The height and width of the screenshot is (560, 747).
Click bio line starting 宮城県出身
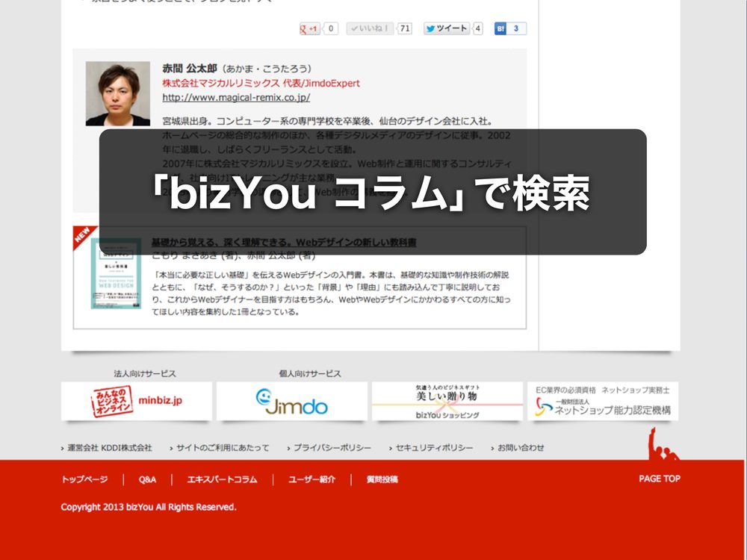point(328,122)
